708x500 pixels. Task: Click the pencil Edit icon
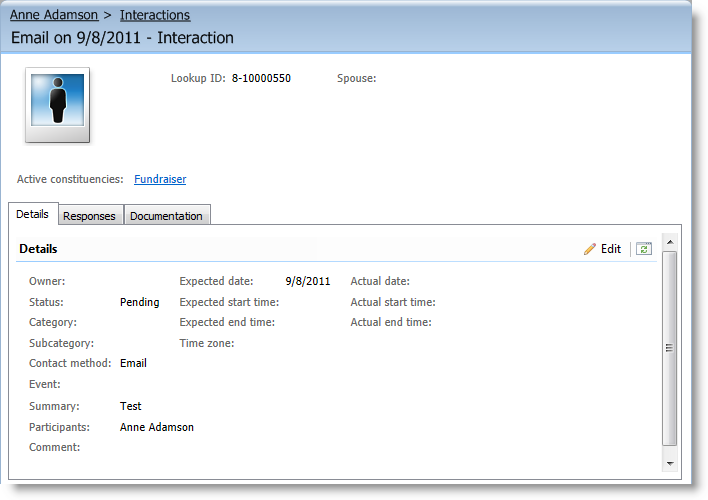point(590,249)
